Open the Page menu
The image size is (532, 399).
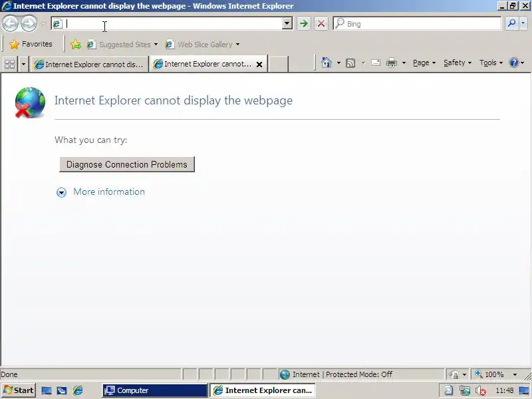tap(424, 63)
